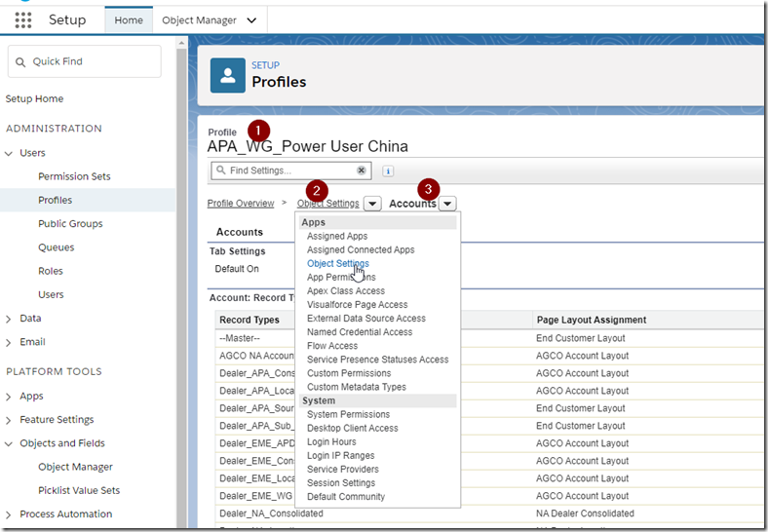The image size is (768, 532).
Task: Open the Object Settings dropdown arrow
Action: click(x=372, y=204)
